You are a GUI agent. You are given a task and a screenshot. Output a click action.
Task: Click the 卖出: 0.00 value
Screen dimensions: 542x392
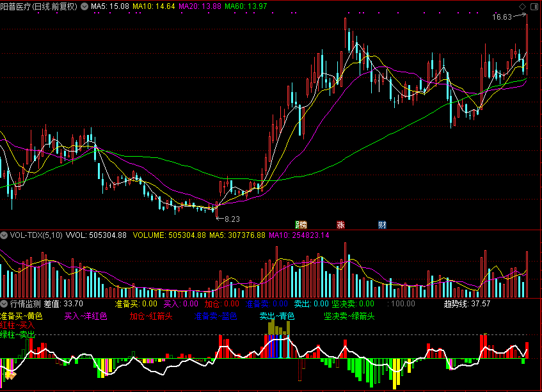(x=312, y=304)
